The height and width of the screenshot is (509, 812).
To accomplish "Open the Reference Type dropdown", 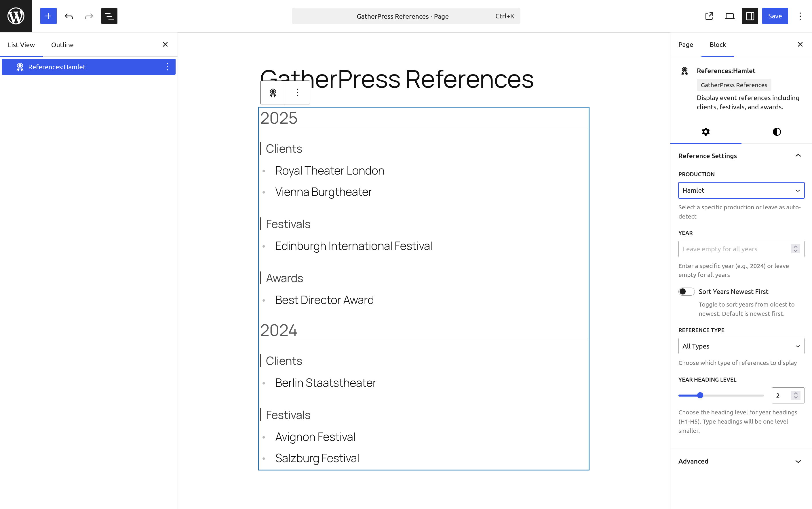I will click(741, 346).
